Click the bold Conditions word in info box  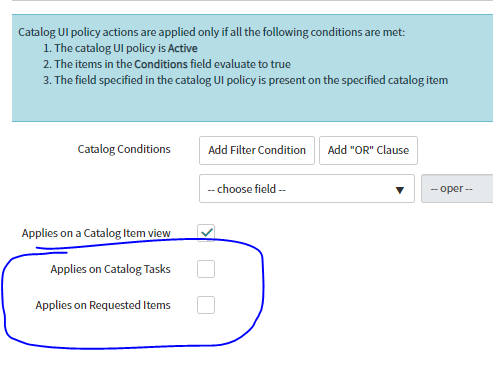click(x=161, y=64)
